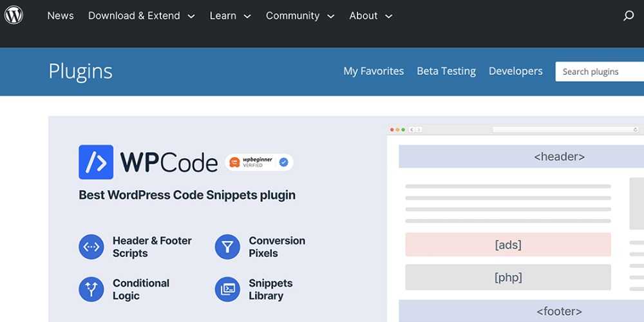644x322 pixels.
Task: Click the WPCode blue logo icon
Action: tap(96, 162)
